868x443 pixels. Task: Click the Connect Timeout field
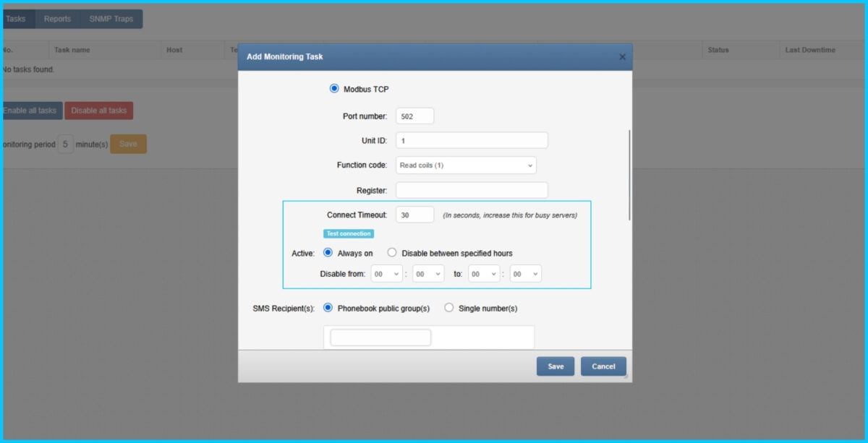pyautogui.click(x=414, y=215)
